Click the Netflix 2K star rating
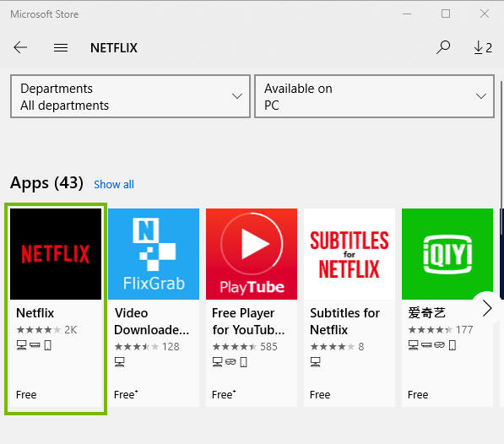The width and height of the screenshot is (504, 444). [46, 330]
